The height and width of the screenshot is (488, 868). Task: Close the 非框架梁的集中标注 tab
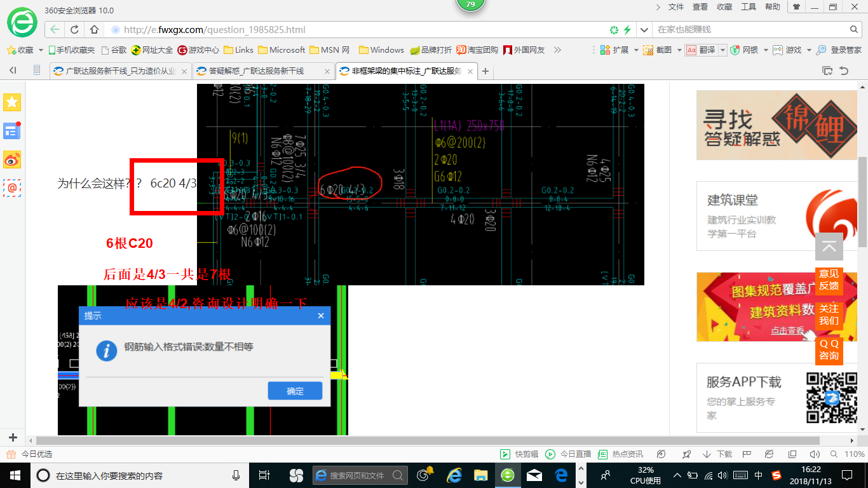click(x=471, y=71)
